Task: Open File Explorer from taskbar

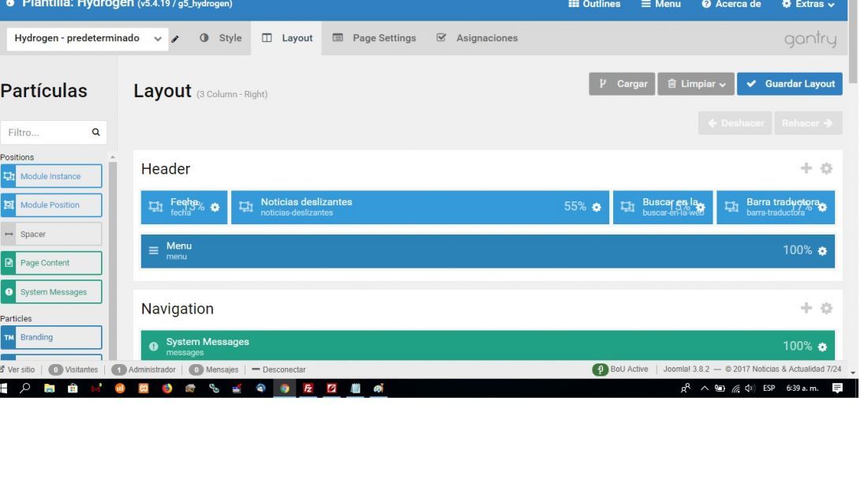Action: click(49, 389)
